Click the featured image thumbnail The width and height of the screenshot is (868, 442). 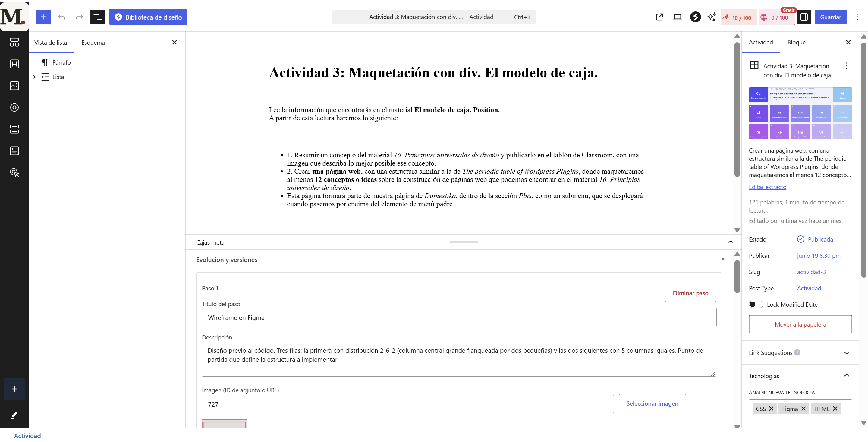tap(800, 113)
